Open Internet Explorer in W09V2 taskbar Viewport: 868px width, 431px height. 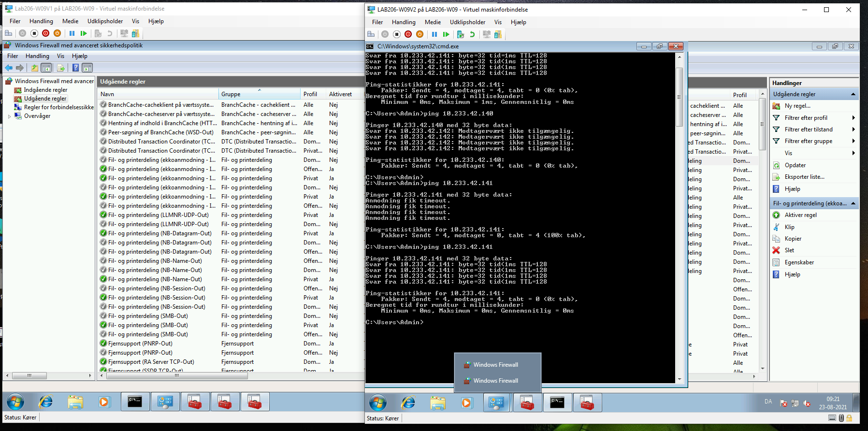click(408, 402)
